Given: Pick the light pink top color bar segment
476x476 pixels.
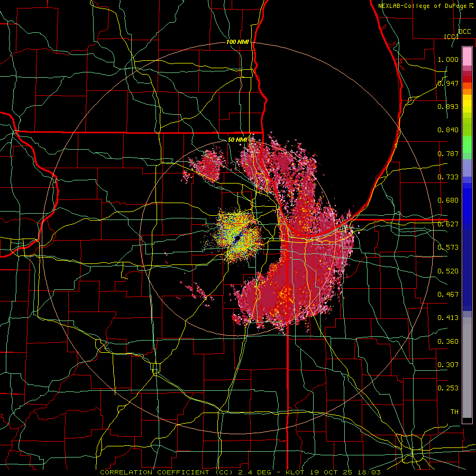Looking at the screenshot, I should pos(467,57).
